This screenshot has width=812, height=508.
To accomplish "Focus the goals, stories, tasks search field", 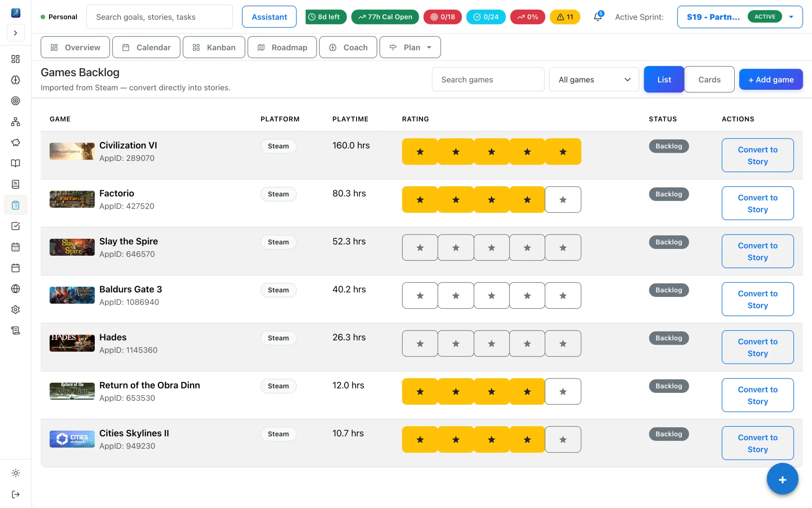I will (159, 17).
